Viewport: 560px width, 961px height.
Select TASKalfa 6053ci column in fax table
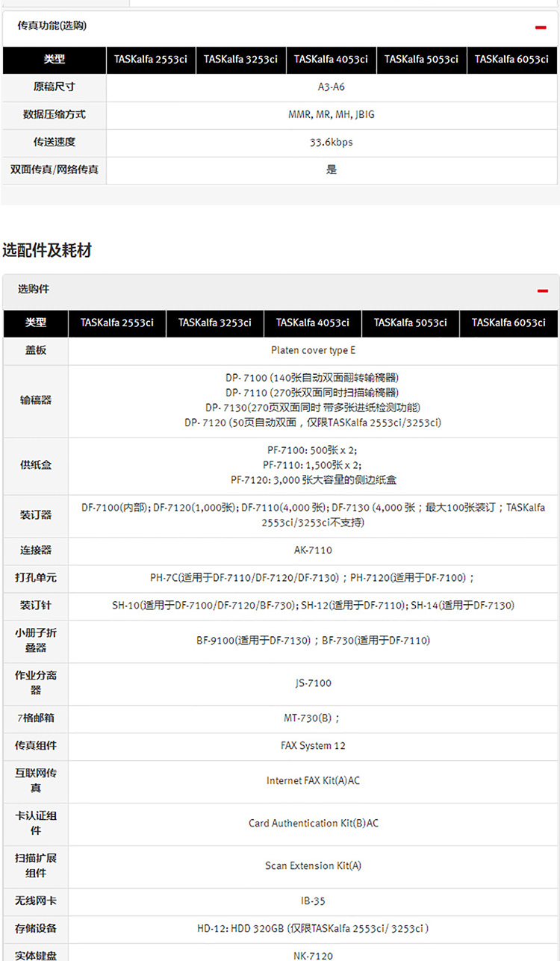(511, 60)
